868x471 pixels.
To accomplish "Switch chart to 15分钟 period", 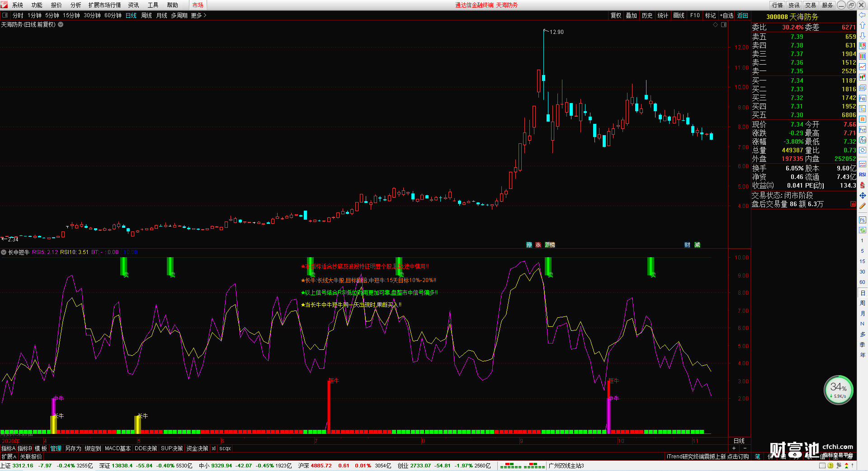I will pos(71,15).
